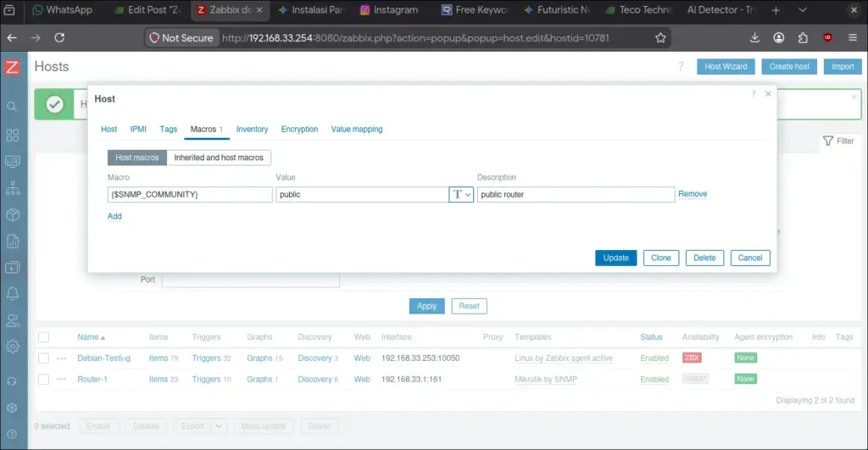Click Delete button in Host dialog

tap(704, 258)
